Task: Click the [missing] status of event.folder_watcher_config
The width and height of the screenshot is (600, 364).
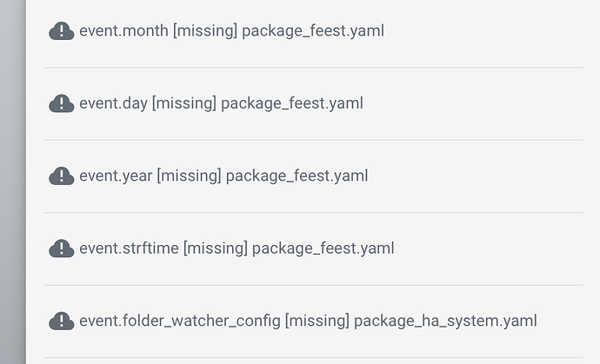Action: (317, 321)
